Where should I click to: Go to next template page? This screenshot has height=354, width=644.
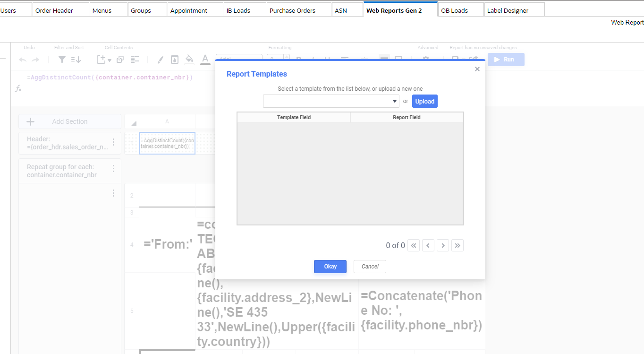(443, 245)
